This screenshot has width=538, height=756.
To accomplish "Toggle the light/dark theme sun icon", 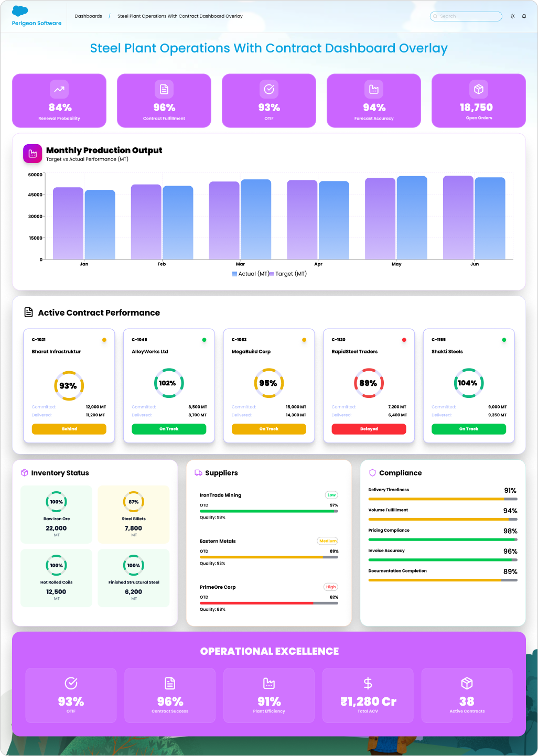I will (x=512, y=16).
